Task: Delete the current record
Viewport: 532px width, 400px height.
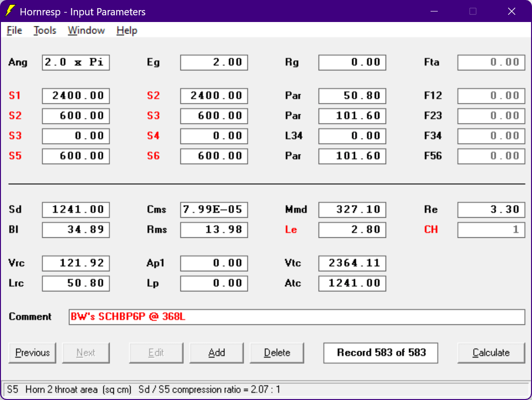Action: 277,353
